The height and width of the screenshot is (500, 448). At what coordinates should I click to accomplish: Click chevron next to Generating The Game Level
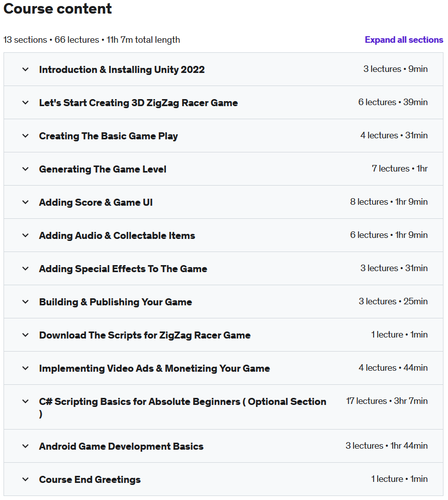click(x=26, y=169)
